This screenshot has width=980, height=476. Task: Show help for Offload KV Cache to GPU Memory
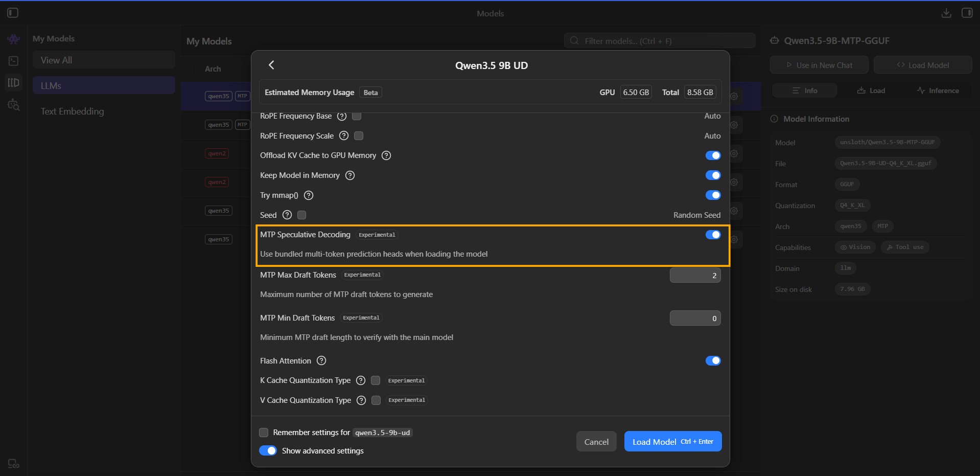(386, 155)
